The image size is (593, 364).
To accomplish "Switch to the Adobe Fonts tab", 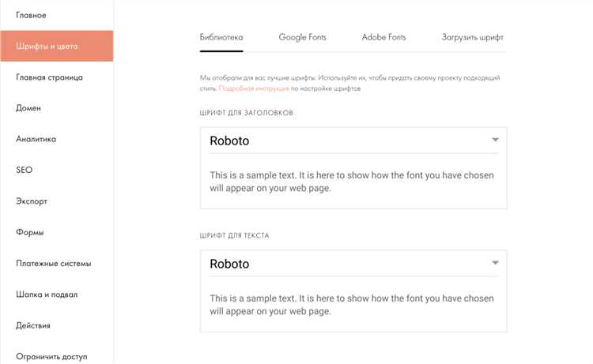I will tap(383, 37).
